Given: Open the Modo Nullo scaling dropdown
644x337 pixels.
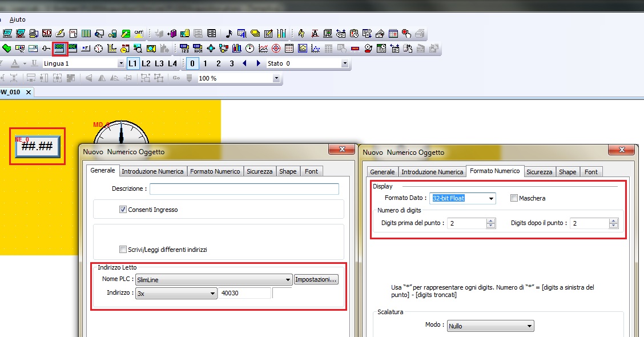Looking at the screenshot, I should point(529,326).
